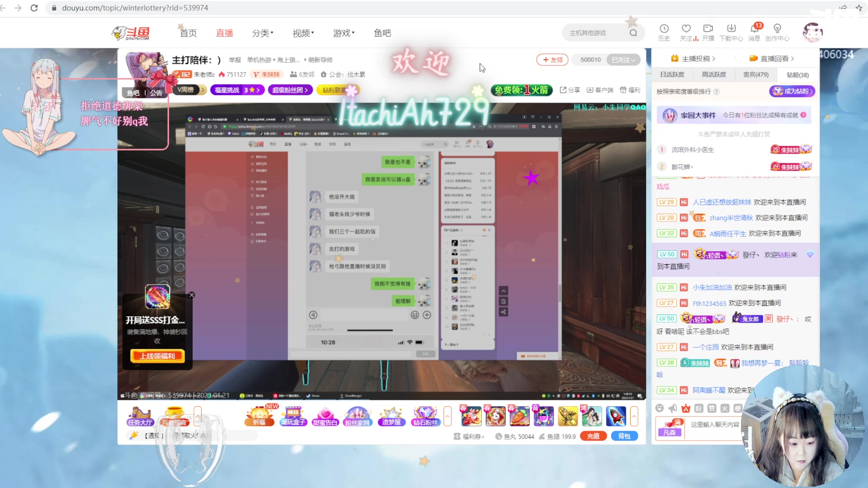Click the streamer avatar thumbnail
Viewport: 868px width, 488px height.
[x=146, y=70]
